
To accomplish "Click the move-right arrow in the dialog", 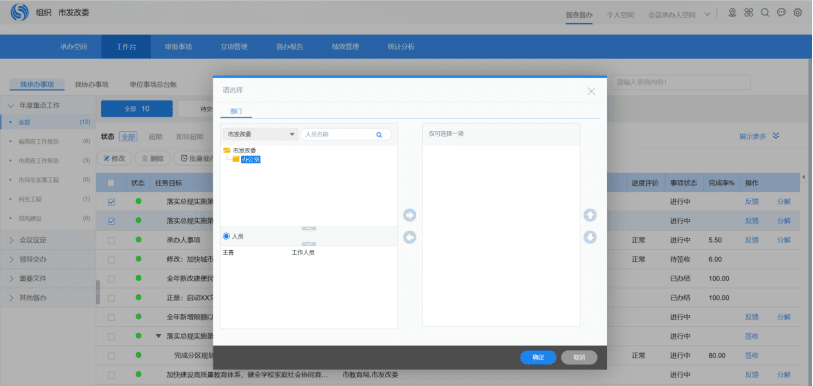I will 410,215.
